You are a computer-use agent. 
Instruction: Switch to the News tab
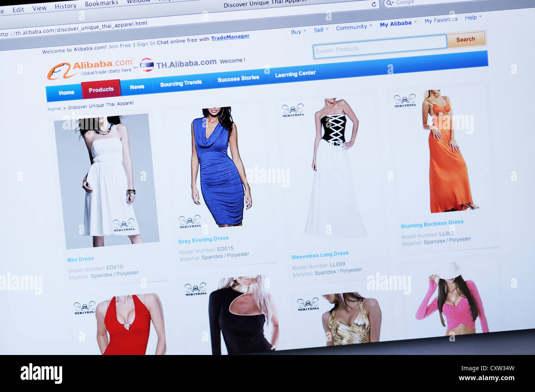click(x=137, y=87)
